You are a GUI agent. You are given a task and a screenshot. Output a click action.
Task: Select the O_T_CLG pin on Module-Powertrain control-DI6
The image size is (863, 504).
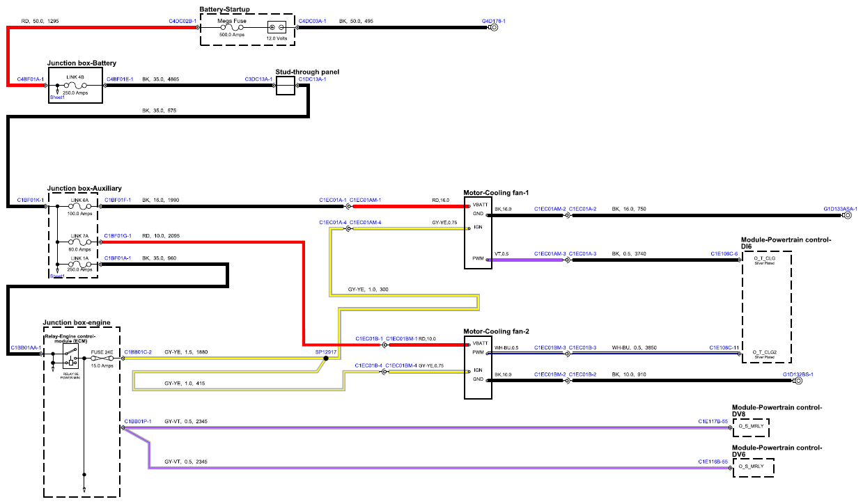pos(764,258)
